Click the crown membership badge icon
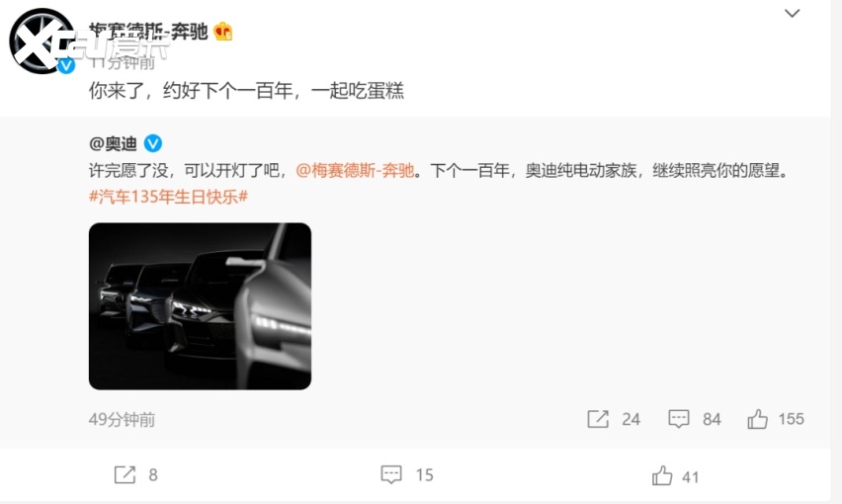Image resolution: width=842 pixels, height=504 pixels. pos(222,32)
